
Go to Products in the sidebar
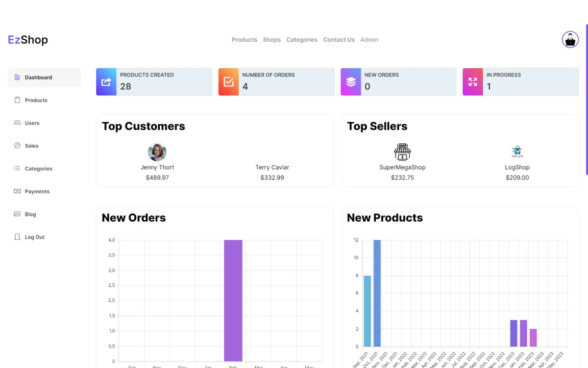[x=44, y=100]
